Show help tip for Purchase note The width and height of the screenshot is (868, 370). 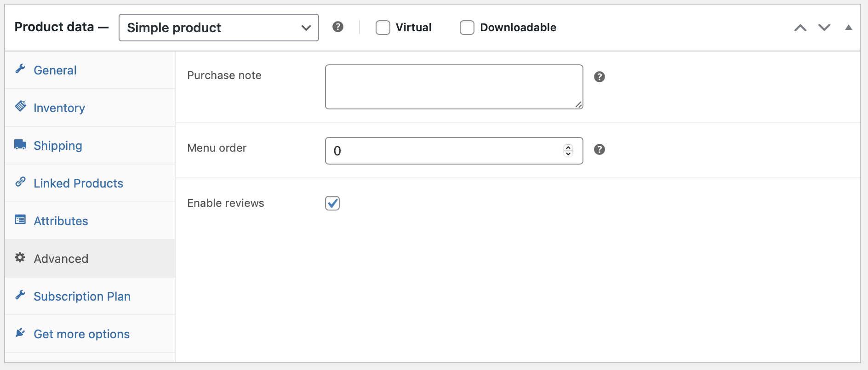pyautogui.click(x=600, y=77)
